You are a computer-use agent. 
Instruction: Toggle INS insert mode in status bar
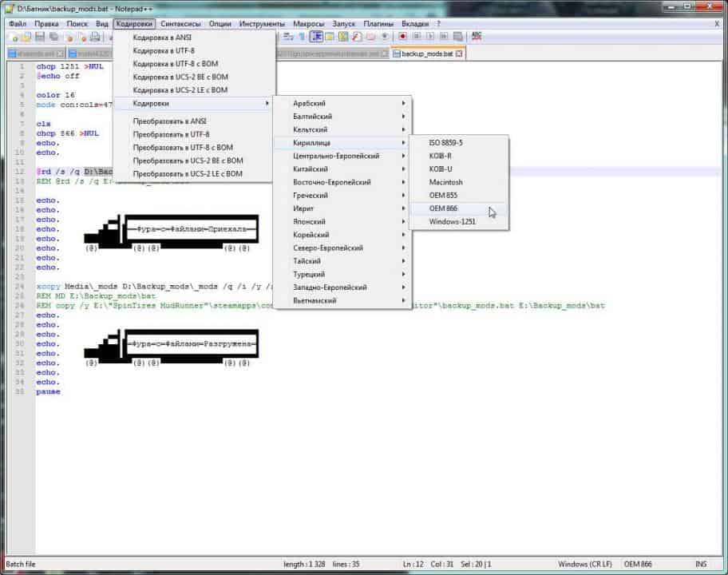[700, 564]
